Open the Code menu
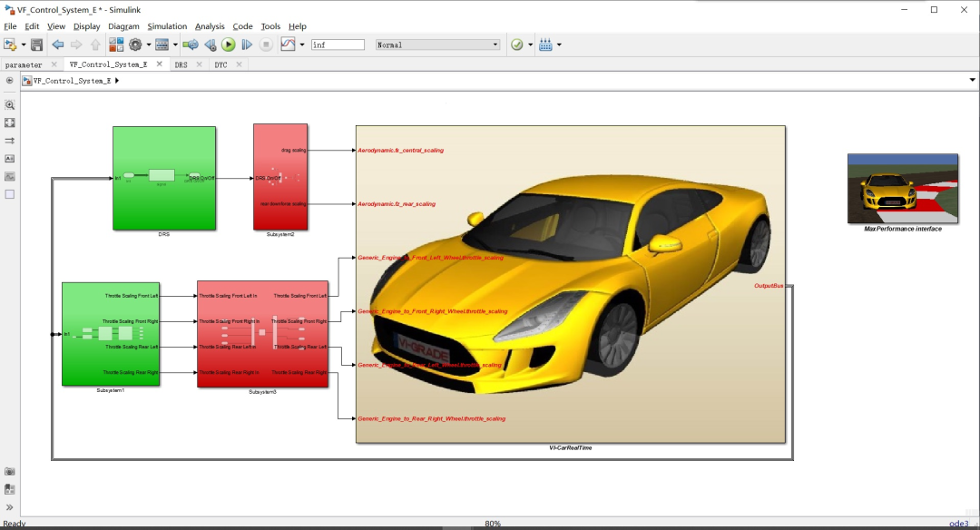 click(242, 26)
